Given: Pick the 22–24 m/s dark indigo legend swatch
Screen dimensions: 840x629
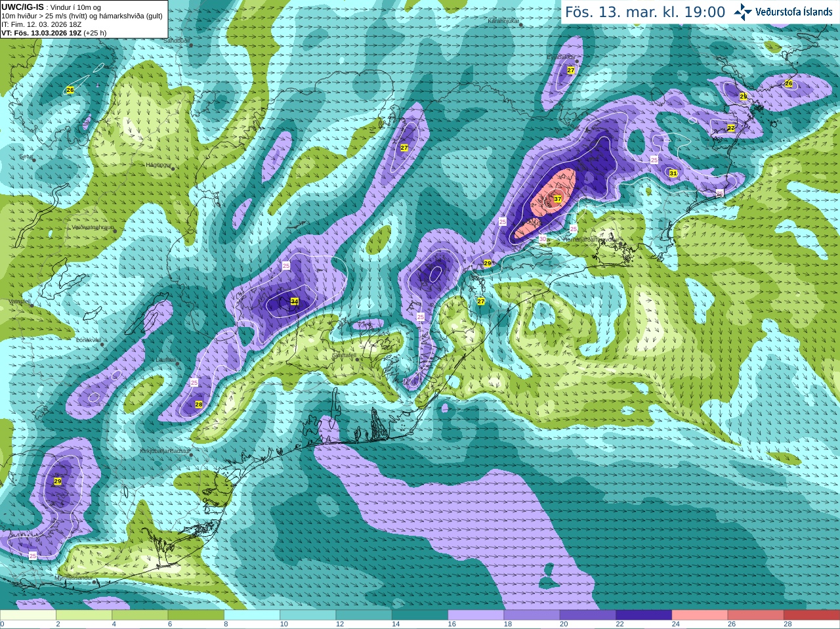Looking at the screenshot, I should click(x=644, y=615).
